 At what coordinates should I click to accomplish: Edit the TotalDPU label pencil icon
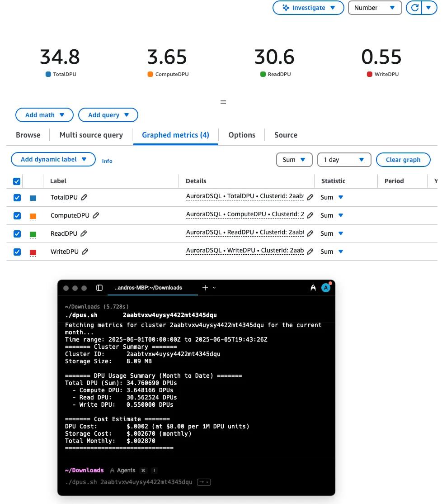[84, 197]
